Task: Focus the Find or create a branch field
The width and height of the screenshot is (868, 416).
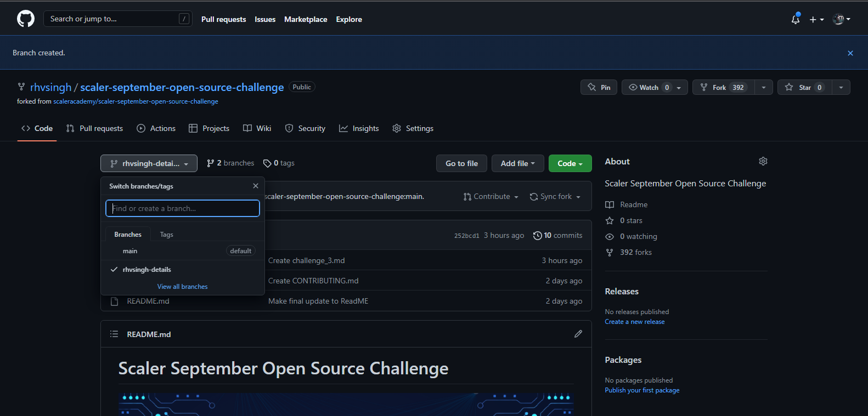Action: coord(183,208)
